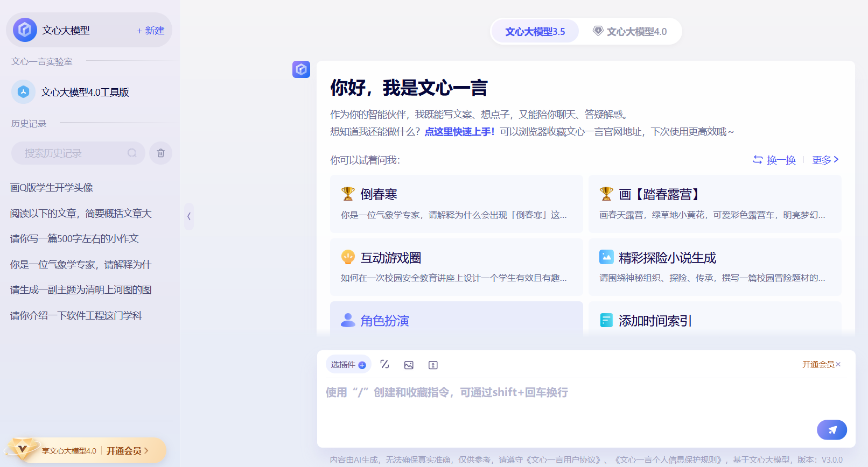Screen dimensions: 868x467
Task: Click 开通会员 link above the input box
Action: [818, 364]
